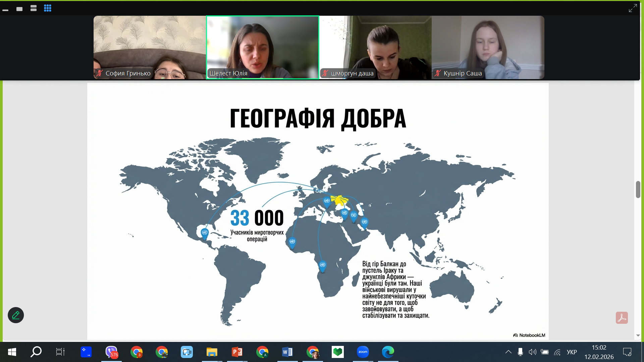
Task: Click the Adobe PDF floating icon
Action: click(x=622, y=317)
